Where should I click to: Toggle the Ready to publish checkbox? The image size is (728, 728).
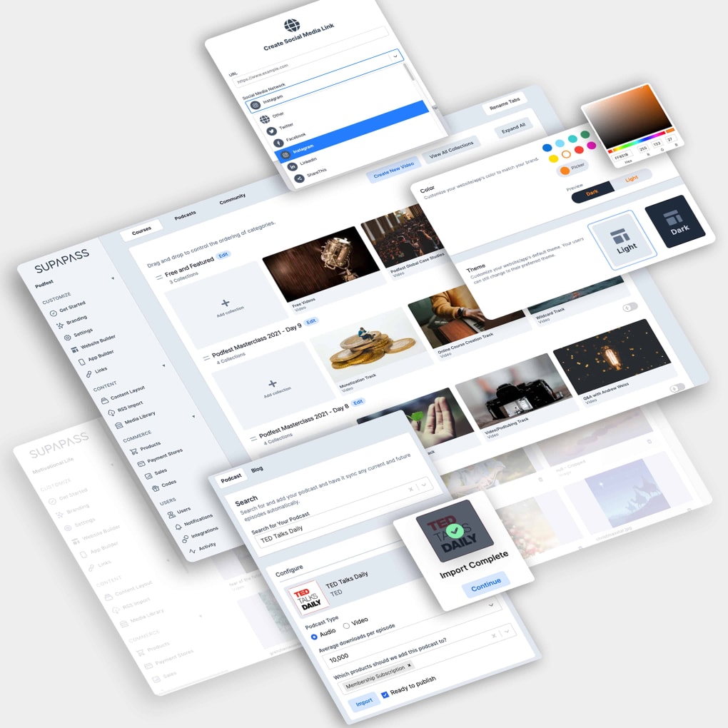(385, 694)
